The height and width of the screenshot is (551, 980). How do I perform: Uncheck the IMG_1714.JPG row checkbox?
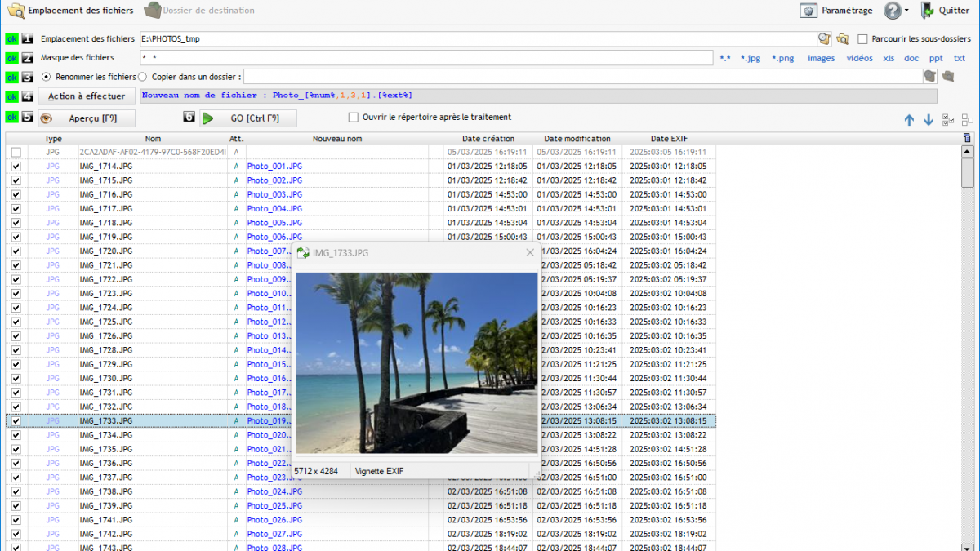[16, 167]
